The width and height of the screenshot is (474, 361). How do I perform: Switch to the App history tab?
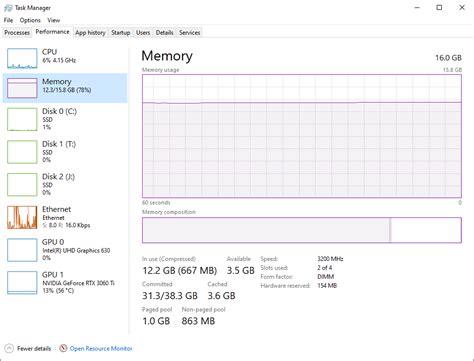pyautogui.click(x=90, y=33)
